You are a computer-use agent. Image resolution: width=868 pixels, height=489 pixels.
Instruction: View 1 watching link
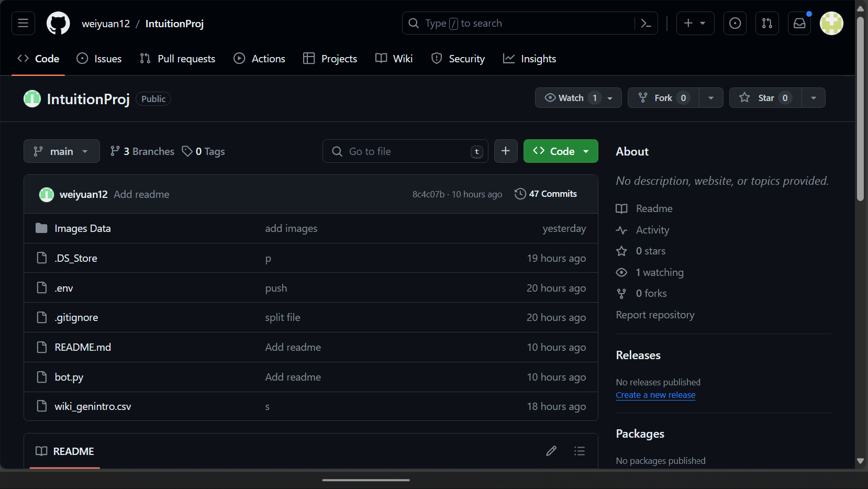[x=660, y=272]
